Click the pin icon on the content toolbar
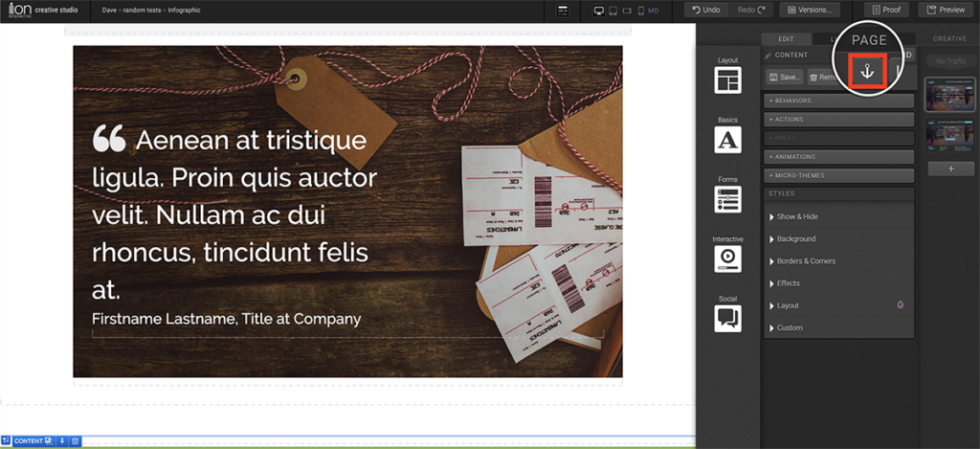 (62, 441)
